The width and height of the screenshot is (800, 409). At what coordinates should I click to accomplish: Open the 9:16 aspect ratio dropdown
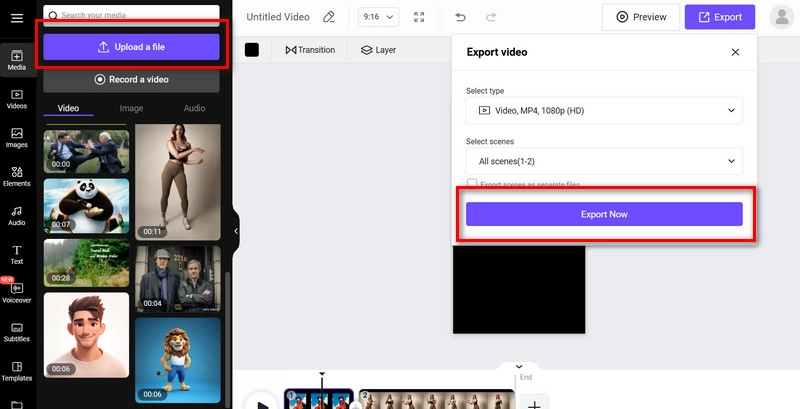tap(378, 17)
